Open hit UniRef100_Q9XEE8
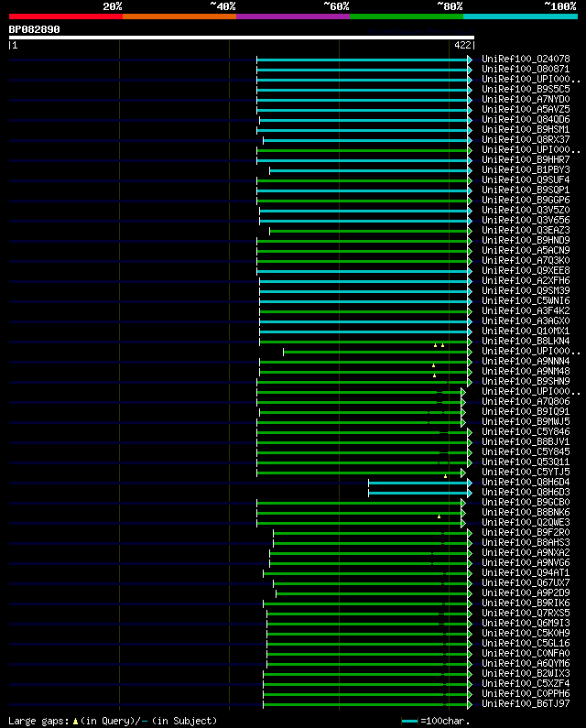This screenshot has width=586, height=728. tap(526, 271)
